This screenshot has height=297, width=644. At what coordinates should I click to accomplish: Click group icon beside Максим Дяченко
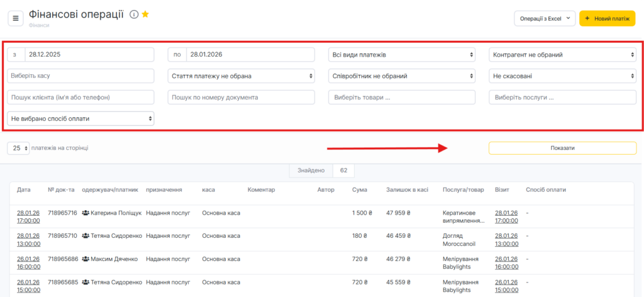point(86,259)
